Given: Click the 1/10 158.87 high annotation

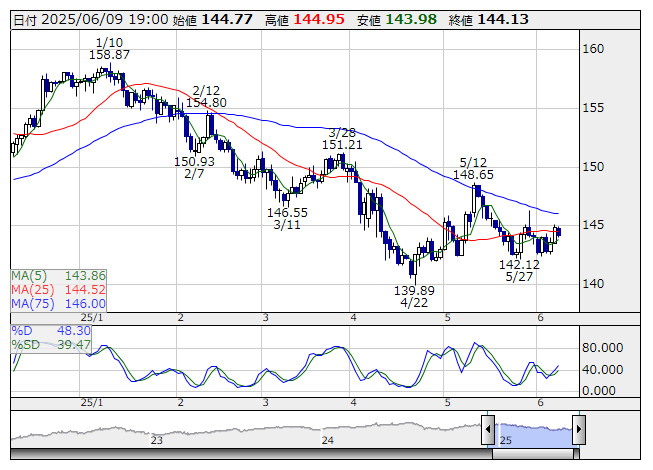Looking at the screenshot, I should coord(109,49).
